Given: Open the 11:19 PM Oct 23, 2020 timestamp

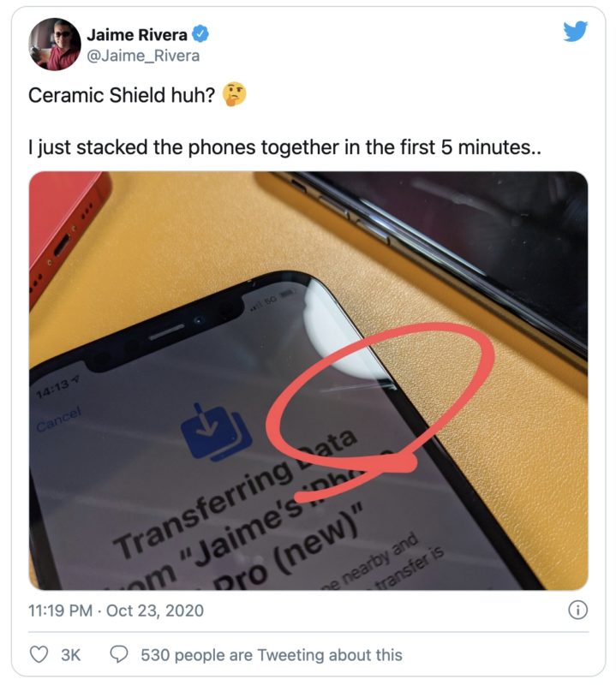Looking at the screenshot, I should click(116, 611).
